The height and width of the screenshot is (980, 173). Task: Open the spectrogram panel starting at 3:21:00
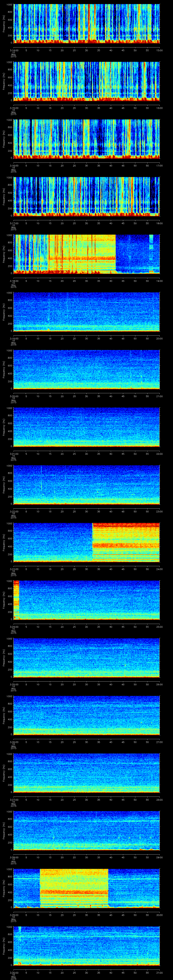[x=87, y=427]
